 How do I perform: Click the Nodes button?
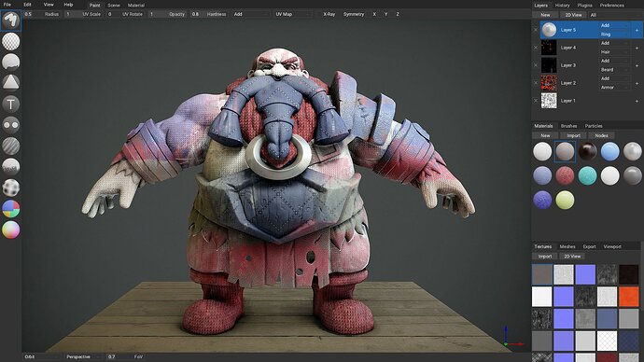click(x=601, y=135)
